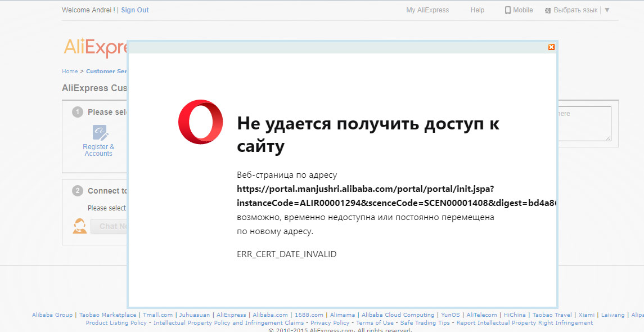Open the Product Listing Policy link
Image resolution: width=644 pixels, height=332 pixels.
point(116,322)
